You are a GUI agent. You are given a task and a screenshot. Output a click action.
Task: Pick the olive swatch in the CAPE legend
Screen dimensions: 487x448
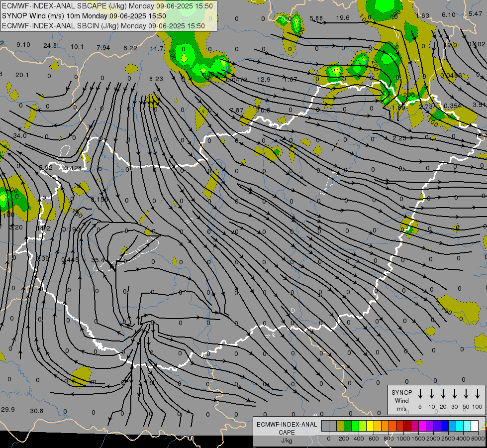(340, 426)
